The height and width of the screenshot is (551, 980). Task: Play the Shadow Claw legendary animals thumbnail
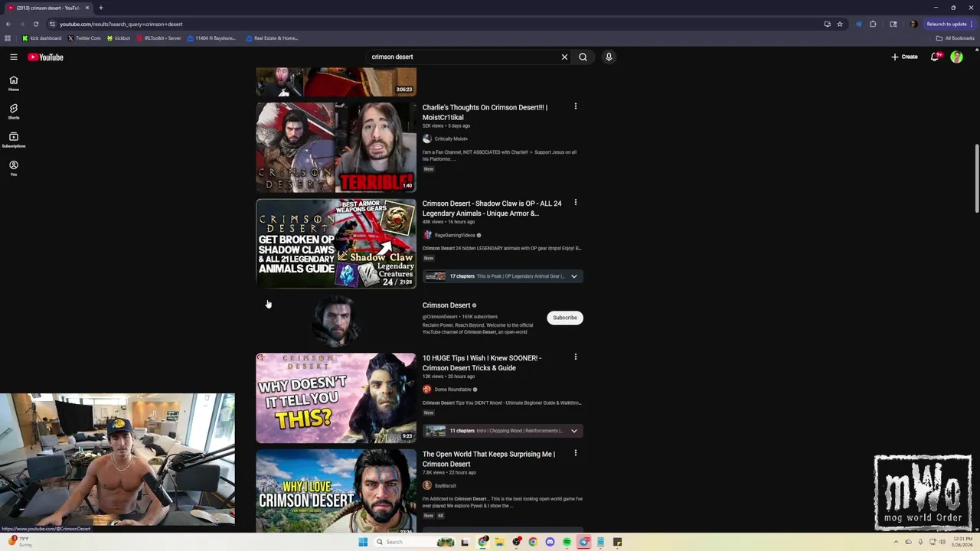[x=336, y=243]
